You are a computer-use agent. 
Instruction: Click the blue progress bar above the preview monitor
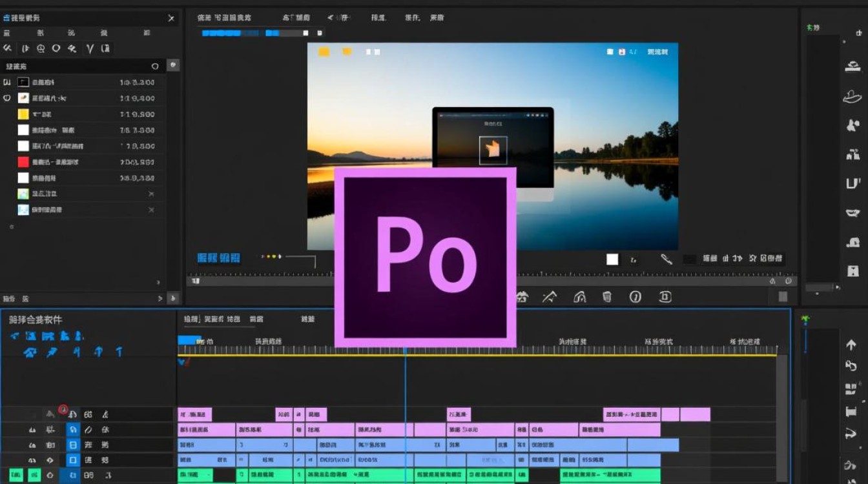240,33
